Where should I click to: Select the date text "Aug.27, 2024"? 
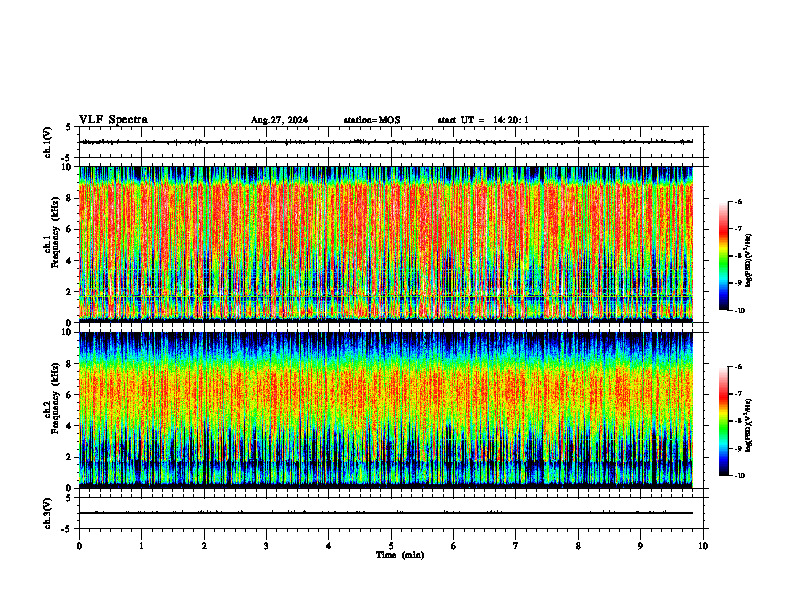pos(279,120)
